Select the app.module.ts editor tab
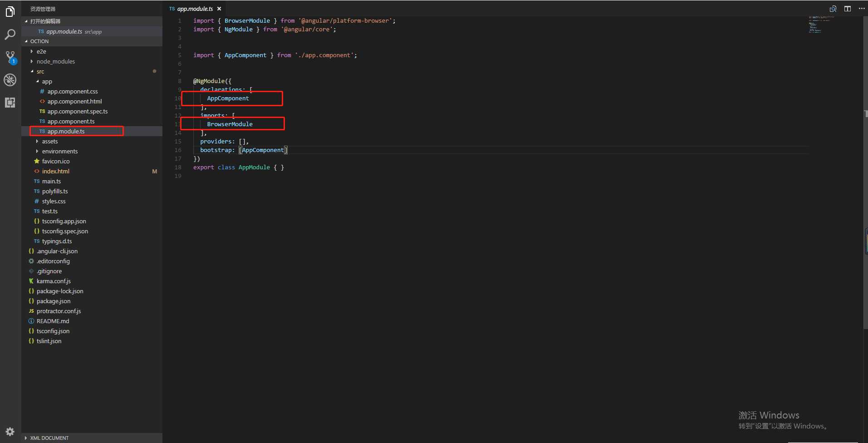 click(195, 9)
